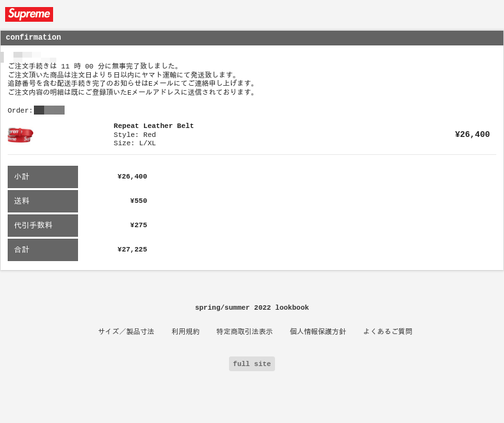Image resolution: width=504 pixels, height=423 pixels.
Task: Click the 合計 label
Action: [x=43, y=250]
